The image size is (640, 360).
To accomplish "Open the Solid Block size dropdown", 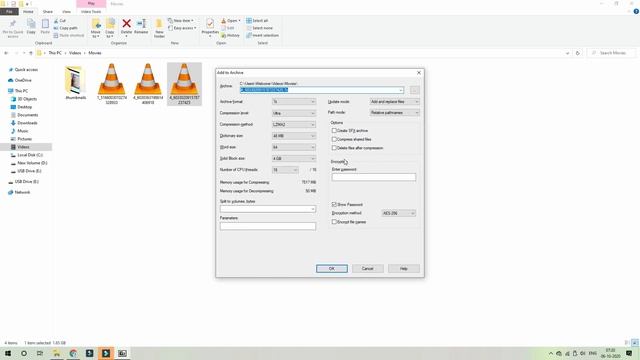I will [x=294, y=159].
